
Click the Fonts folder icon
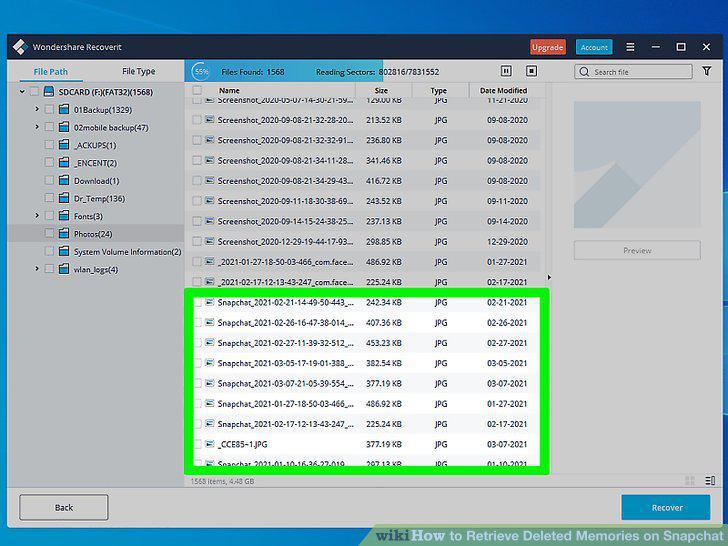[64, 216]
